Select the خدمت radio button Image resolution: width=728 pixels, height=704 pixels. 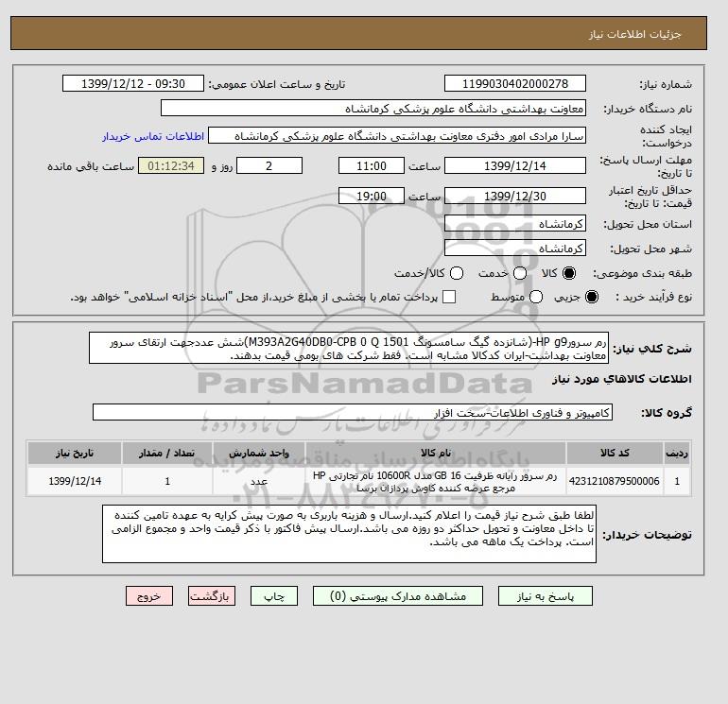click(520, 273)
